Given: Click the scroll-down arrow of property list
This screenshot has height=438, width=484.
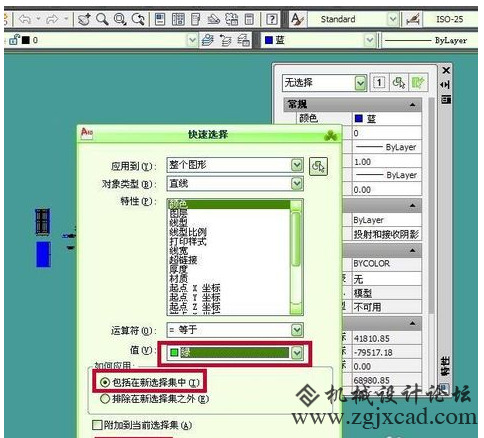Looking at the screenshot, I should (296, 309).
